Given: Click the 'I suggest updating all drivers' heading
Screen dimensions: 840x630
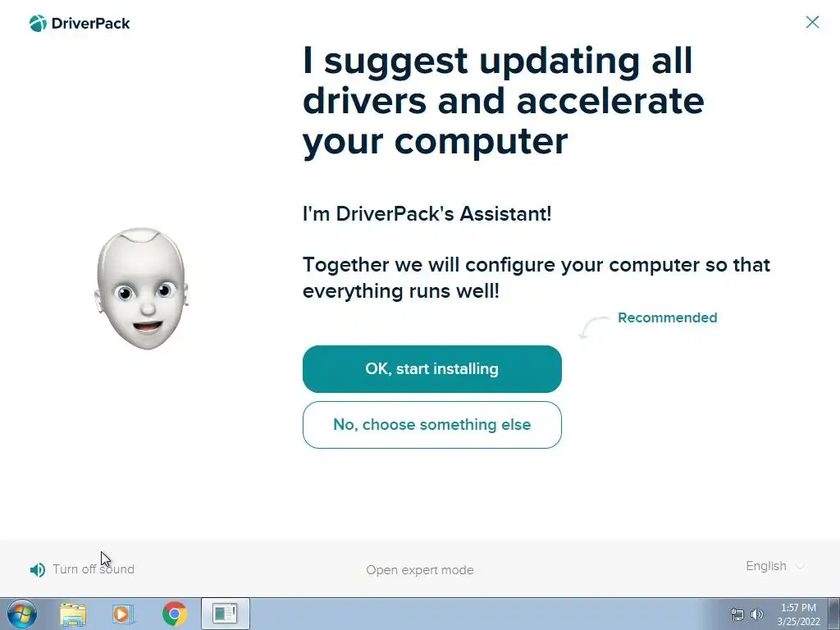Looking at the screenshot, I should (x=504, y=101).
